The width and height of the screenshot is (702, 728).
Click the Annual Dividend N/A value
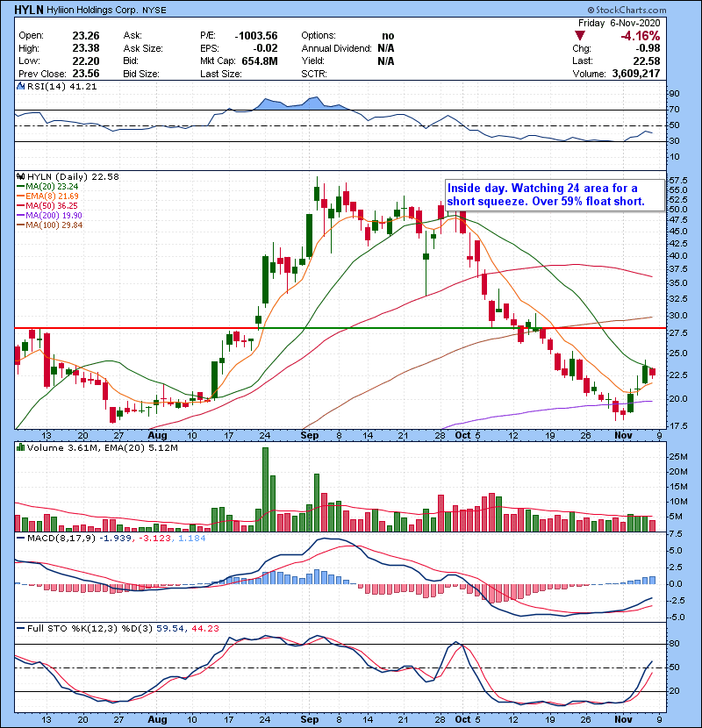click(385, 48)
